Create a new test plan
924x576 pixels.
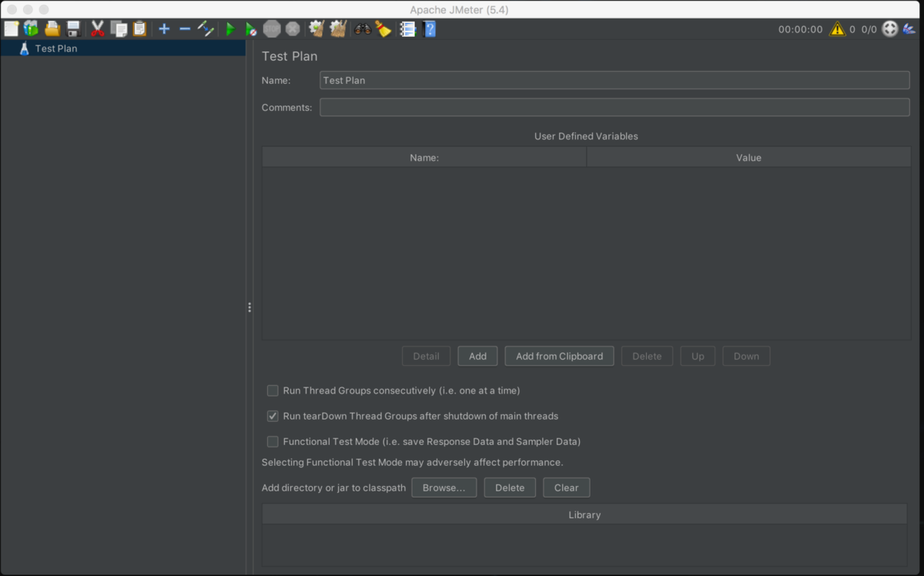coord(11,28)
